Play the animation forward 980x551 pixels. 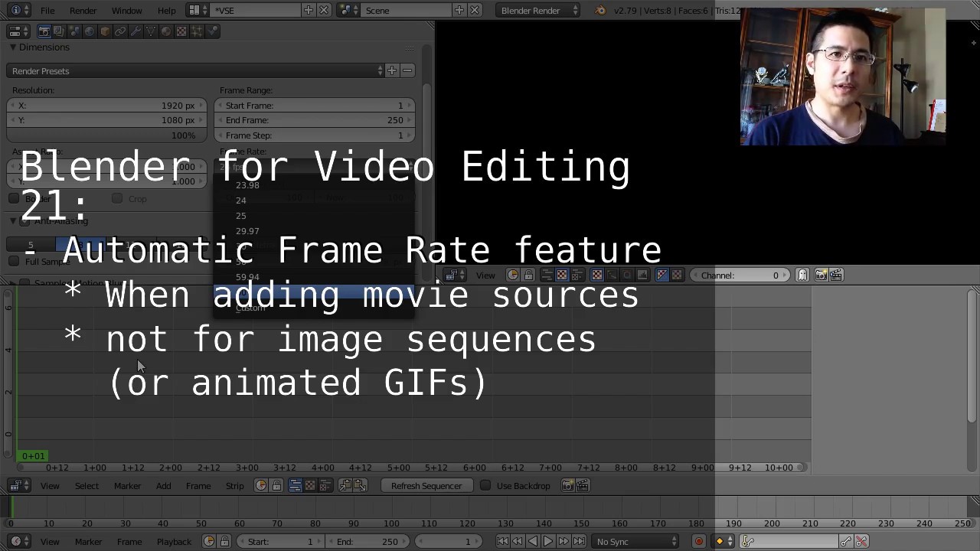pos(548,542)
